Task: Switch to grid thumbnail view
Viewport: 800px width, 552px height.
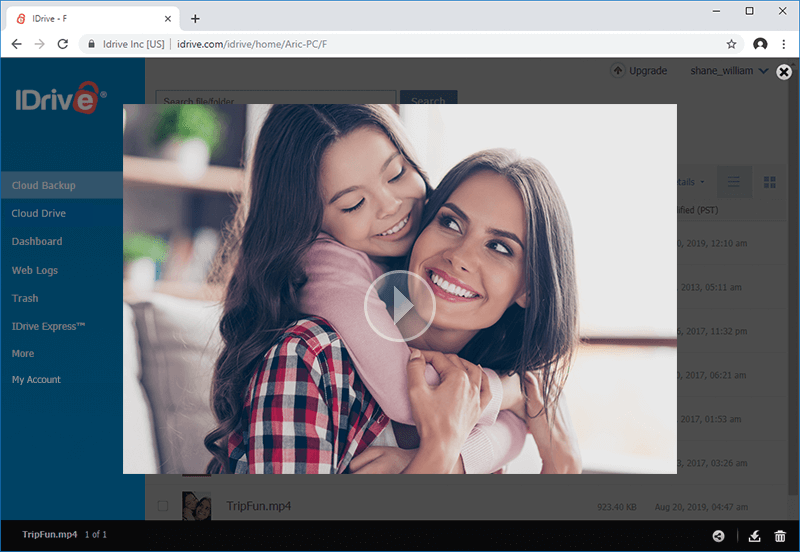Action: pos(769,182)
